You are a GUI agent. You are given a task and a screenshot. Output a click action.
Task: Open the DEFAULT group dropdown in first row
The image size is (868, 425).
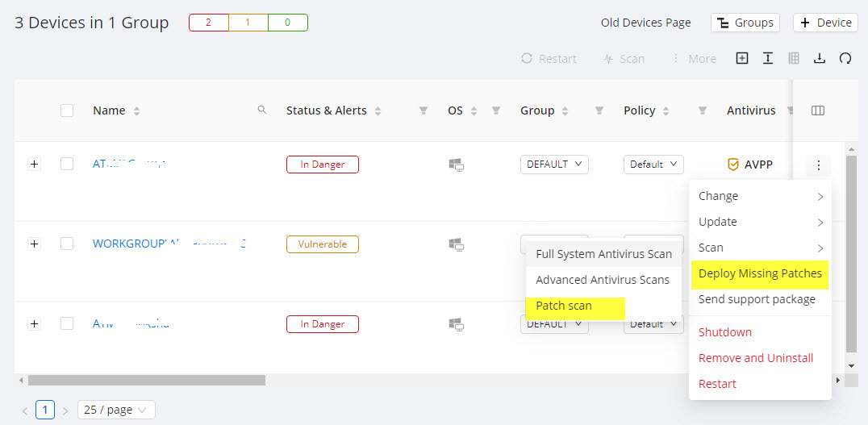click(x=554, y=165)
